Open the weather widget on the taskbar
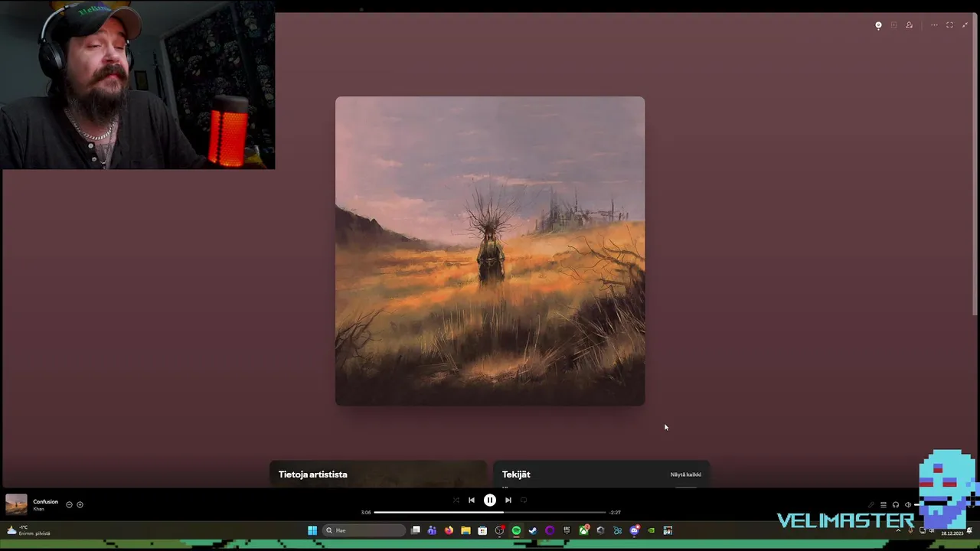The height and width of the screenshot is (551, 980). coord(28,530)
